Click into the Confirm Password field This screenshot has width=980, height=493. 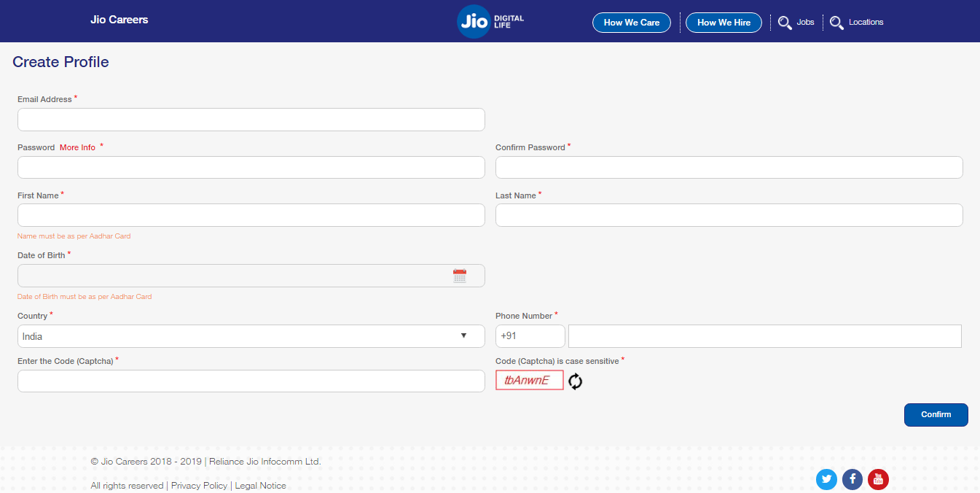[x=729, y=167]
